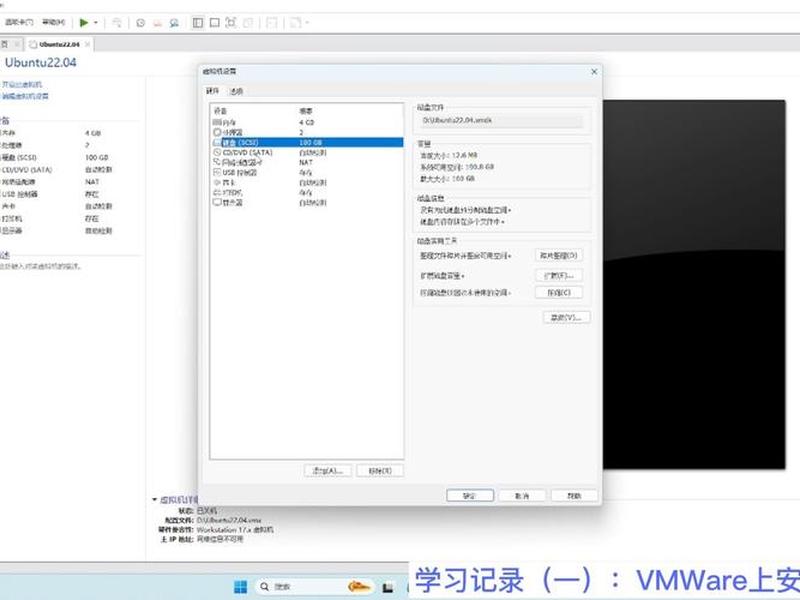Open the 帮助(H) menu
Image resolution: width=800 pixels, height=600 pixels.
pos(54,22)
